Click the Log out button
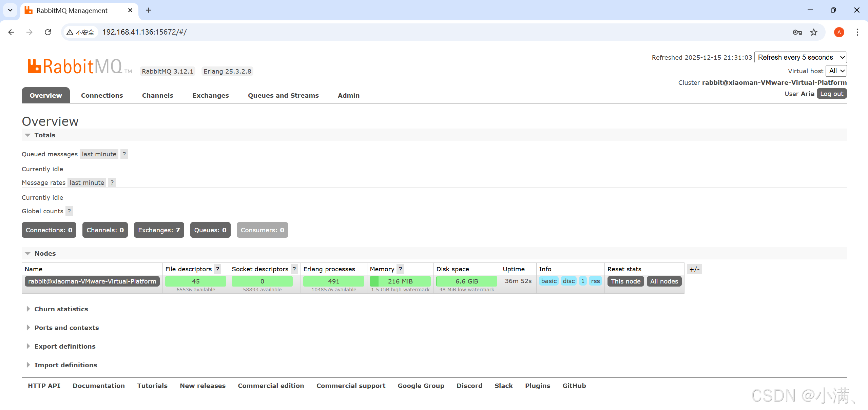This screenshot has height=410, width=868. [x=831, y=94]
